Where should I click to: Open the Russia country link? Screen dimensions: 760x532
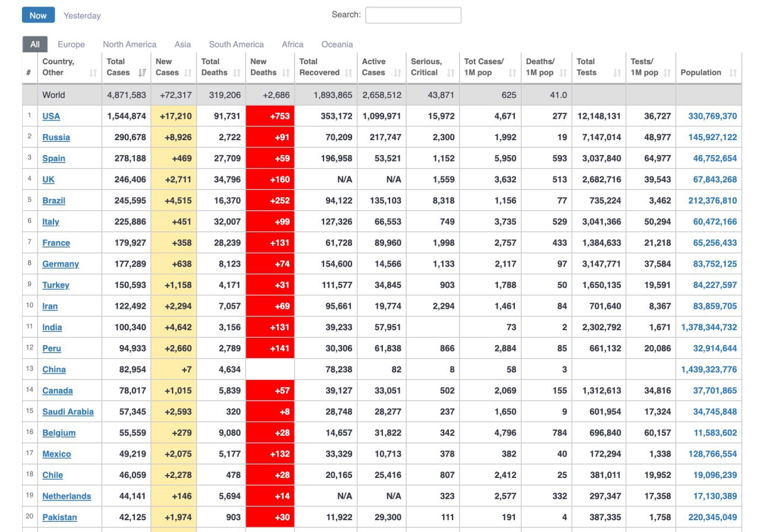(x=56, y=137)
